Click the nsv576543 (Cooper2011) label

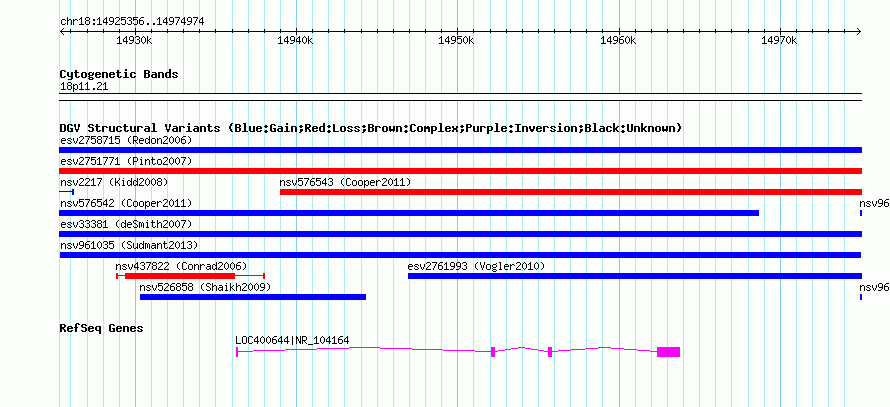tap(345, 182)
